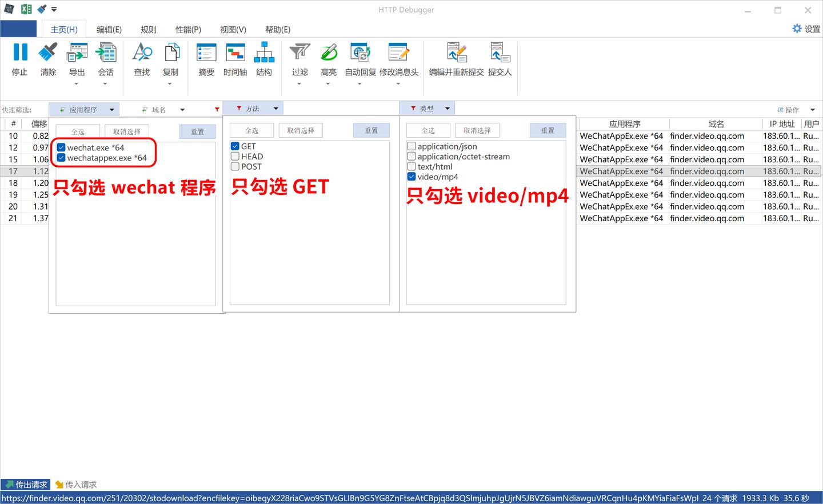Click the 域名 column header
This screenshot has width=823, height=504.
[716, 124]
